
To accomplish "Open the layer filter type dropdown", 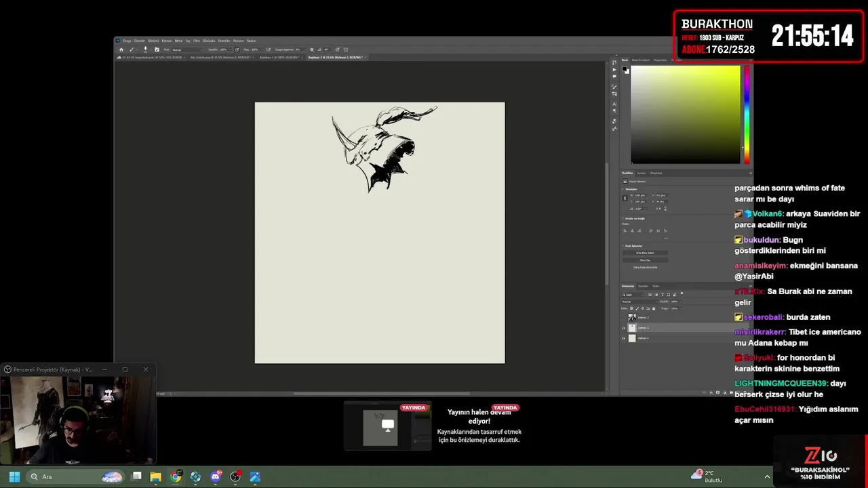I will coord(633,295).
